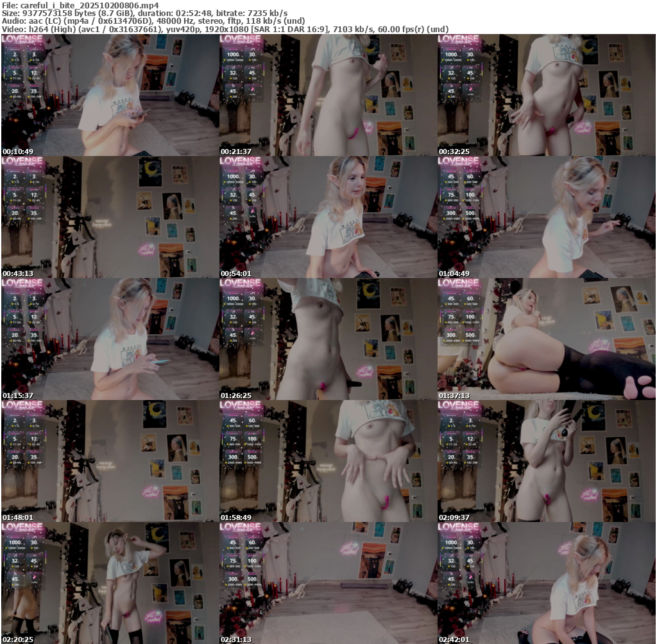View the 02:31:13 thumbnail
The image size is (657, 644).
point(328,583)
